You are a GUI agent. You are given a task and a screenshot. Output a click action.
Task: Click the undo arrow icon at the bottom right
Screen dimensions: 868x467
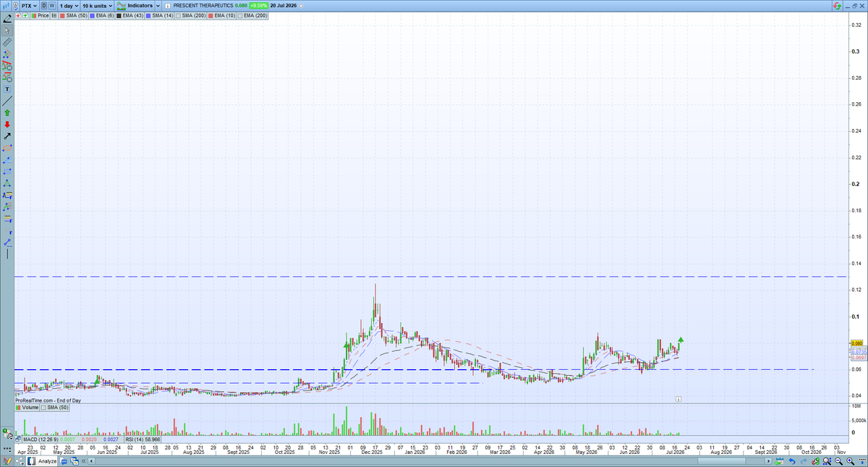click(x=792, y=461)
